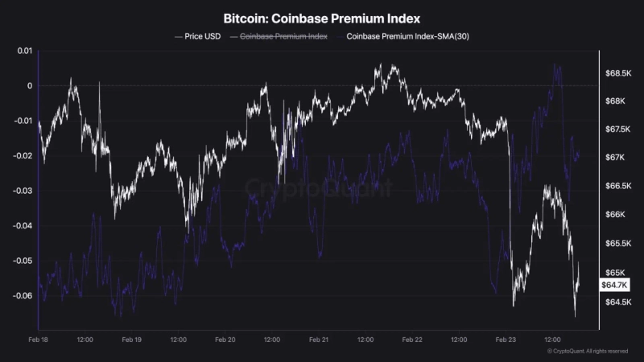Viewport: 644px width, 362px height.
Task: Click the -0.06 premium axis label
Action: (x=23, y=295)
